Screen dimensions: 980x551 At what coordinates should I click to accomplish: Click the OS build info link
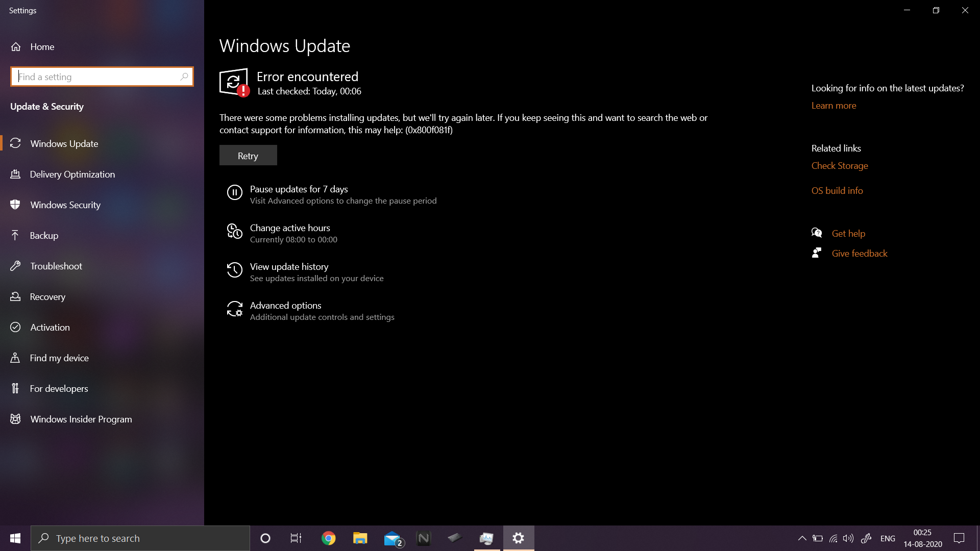[837, 190]
